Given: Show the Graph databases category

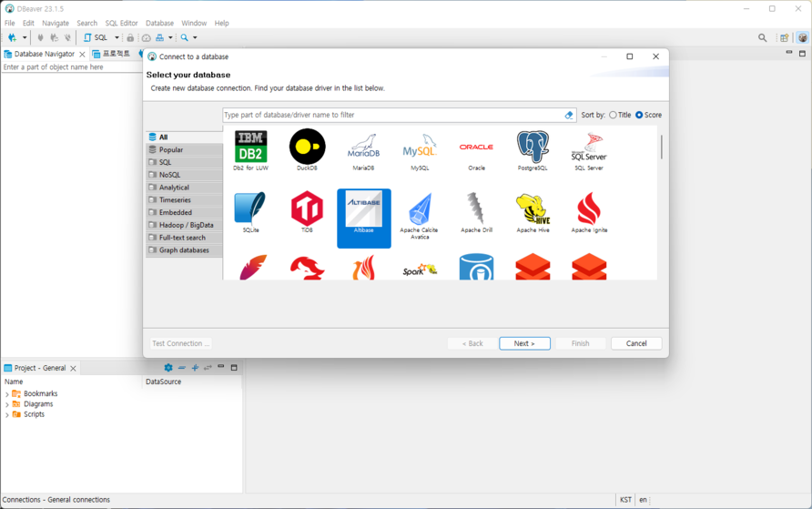Looking at the screenshot, I should pos(183,250).
